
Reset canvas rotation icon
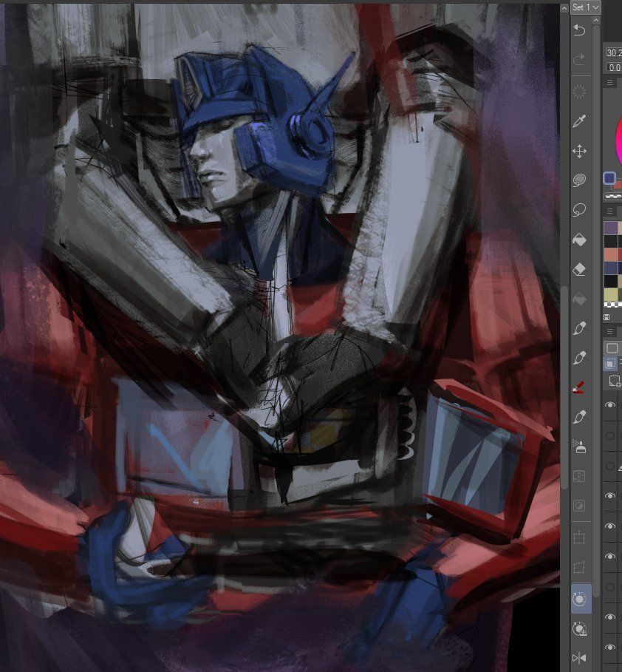580,628
